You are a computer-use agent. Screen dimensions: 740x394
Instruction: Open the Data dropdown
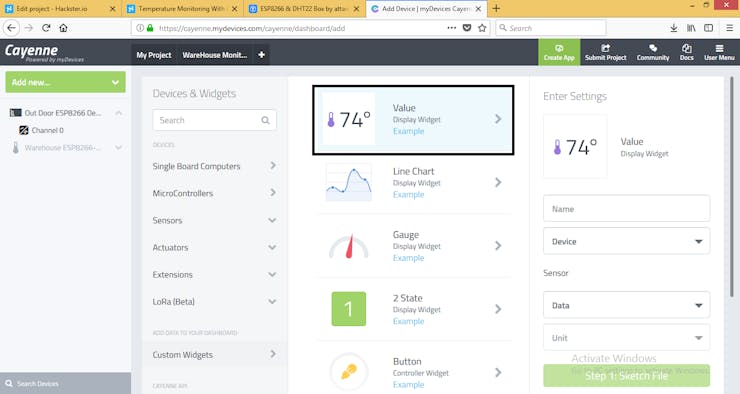pyautogui.click(x=626, y=305)
